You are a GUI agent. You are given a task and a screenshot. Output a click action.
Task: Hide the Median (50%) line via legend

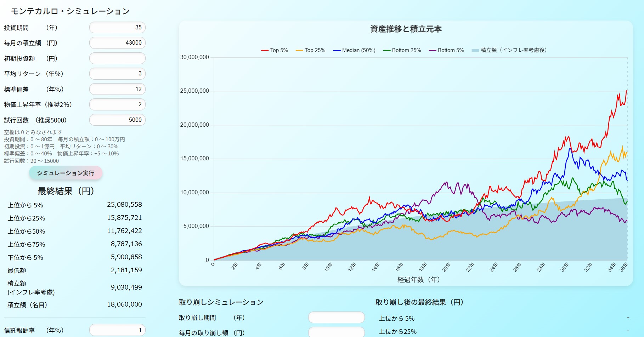pyautogui.click(x=354, y=50)
